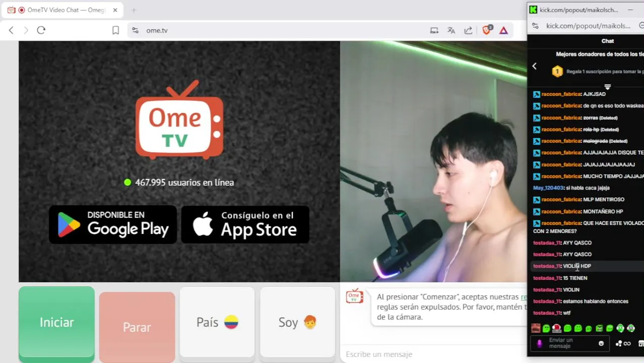Insert the last green headphones emote with glasses
The height and width of the screenshot is (363, 644).
click(631, 328)
